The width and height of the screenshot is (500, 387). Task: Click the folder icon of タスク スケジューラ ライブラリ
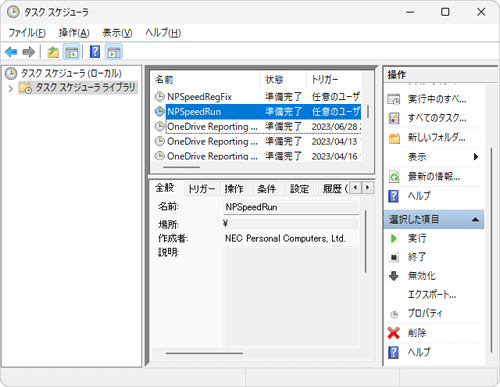26,88
